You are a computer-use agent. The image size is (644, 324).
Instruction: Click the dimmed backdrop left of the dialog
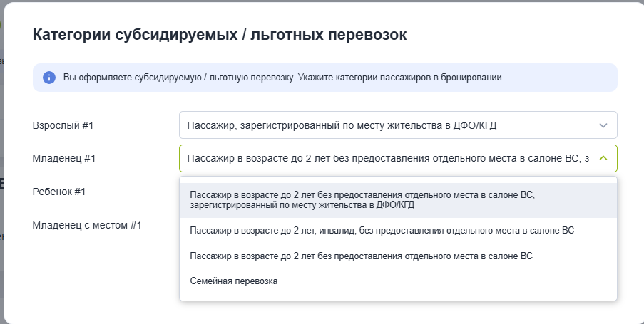[1, 164]
